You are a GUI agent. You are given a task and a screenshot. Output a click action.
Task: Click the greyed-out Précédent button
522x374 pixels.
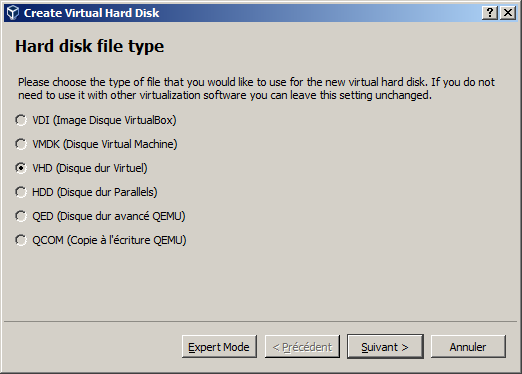point(302,347)
